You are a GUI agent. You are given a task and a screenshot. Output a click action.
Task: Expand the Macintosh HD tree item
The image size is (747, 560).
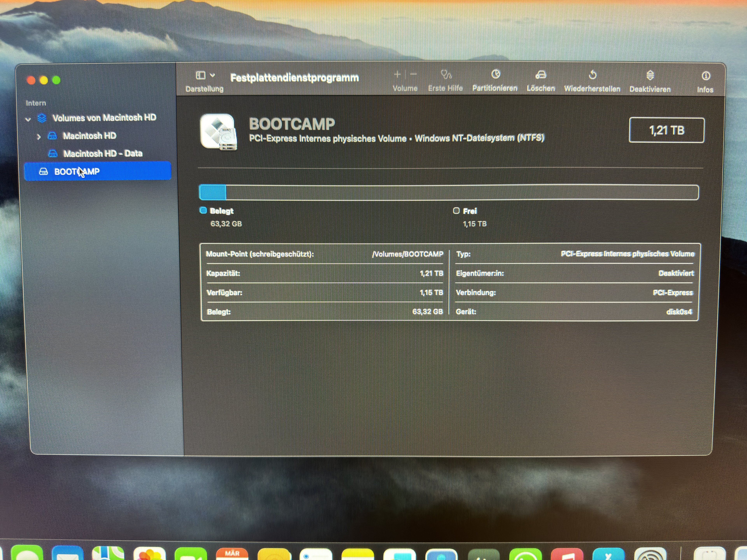point(39,137)
